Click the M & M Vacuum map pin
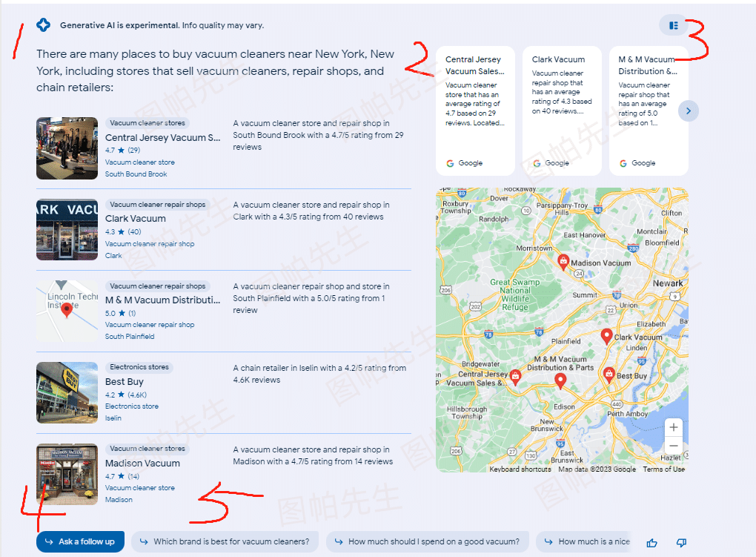 point(560,380)
